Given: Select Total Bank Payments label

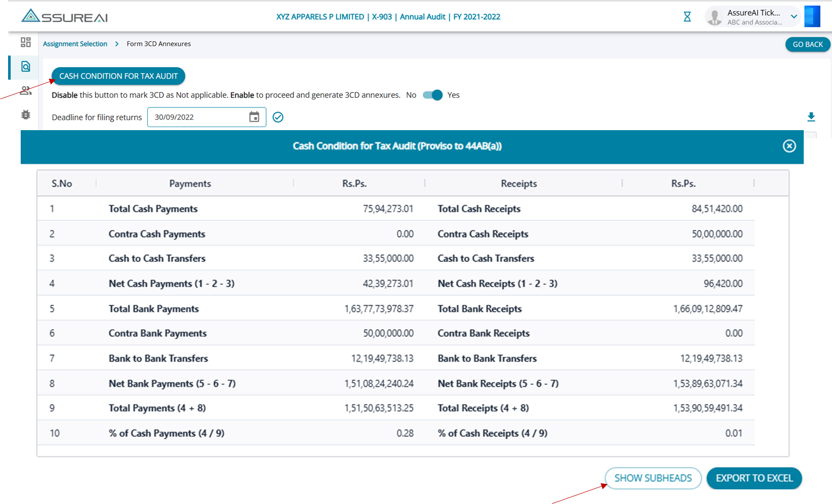Looking at the screenshot, I should 153,309.
